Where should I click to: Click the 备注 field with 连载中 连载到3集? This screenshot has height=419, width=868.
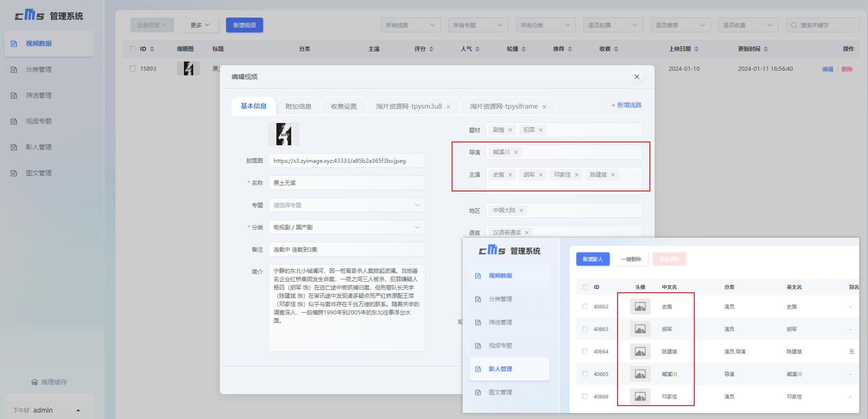click(x=347, y=249)
